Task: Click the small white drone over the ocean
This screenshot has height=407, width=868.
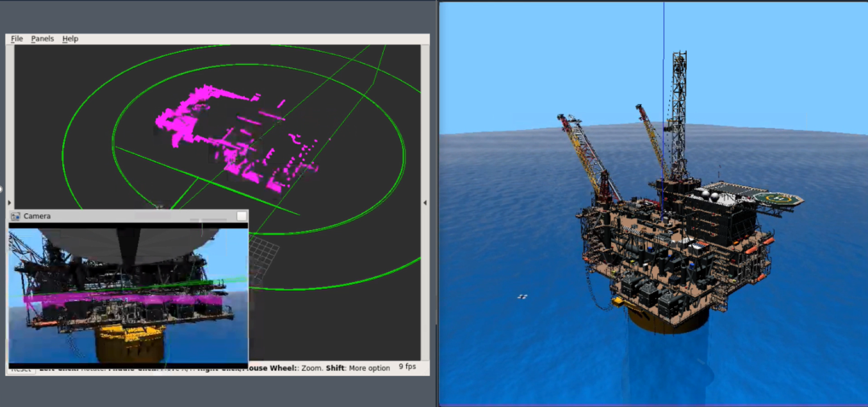Action: click(x=522, y=296)
